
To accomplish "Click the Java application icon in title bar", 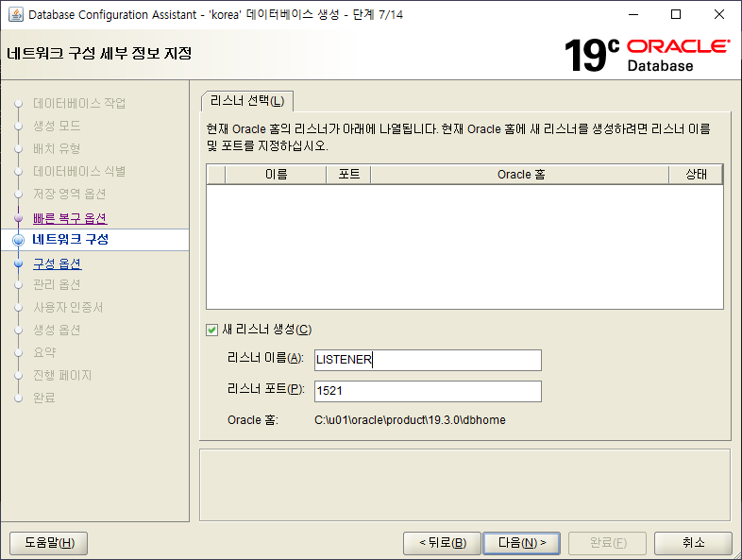I will coord(16,15).
